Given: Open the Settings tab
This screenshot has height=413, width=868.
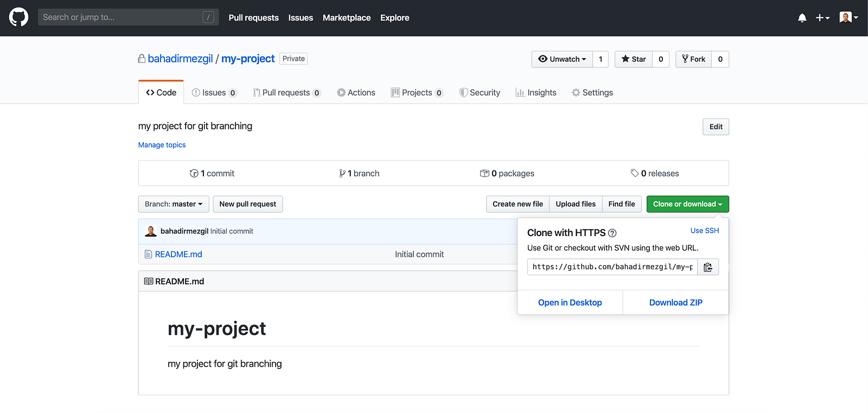Looking at the screenshot, I should point(592,93).
